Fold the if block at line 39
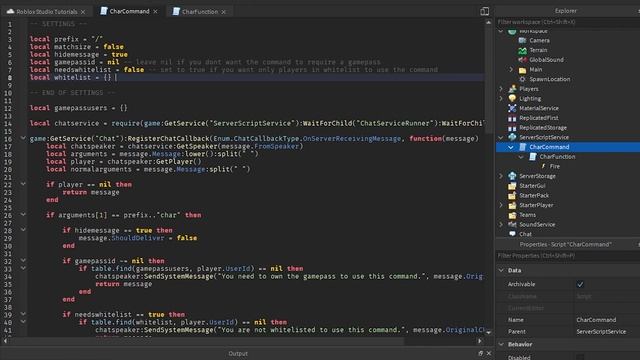 point(23,314)
